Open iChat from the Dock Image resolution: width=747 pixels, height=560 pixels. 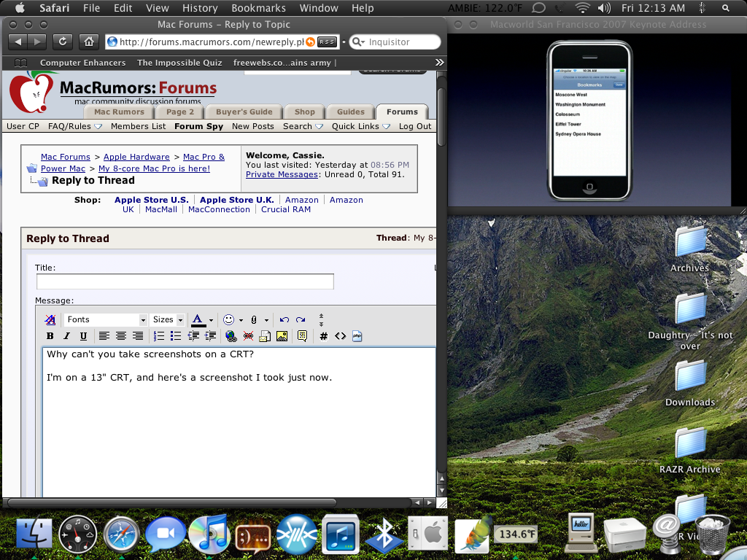tap(166, 534)
